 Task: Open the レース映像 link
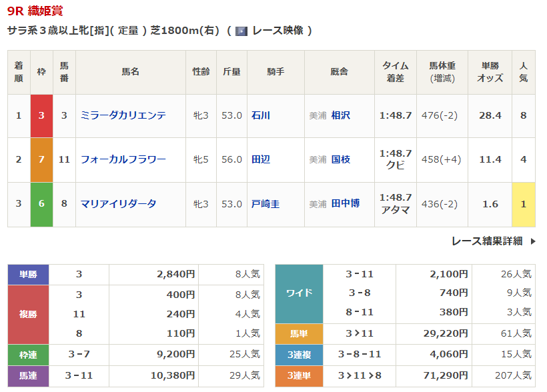278,31
